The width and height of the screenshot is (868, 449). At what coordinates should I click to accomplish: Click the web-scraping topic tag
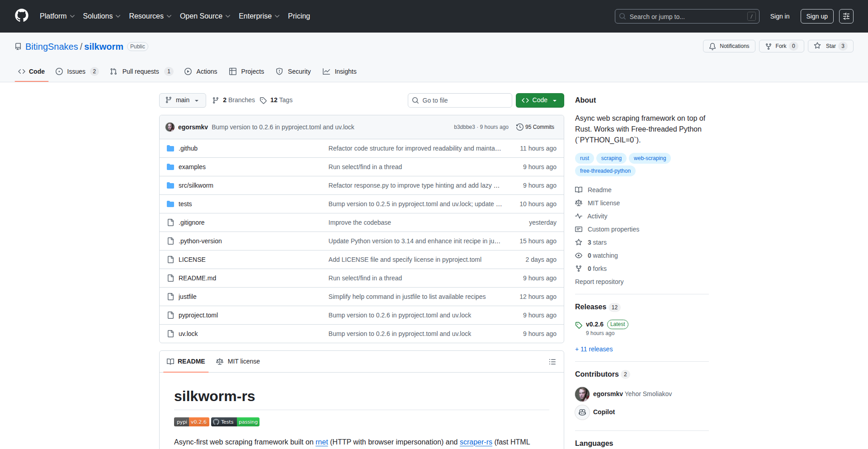pyautogui.click(x=650, y=158)
